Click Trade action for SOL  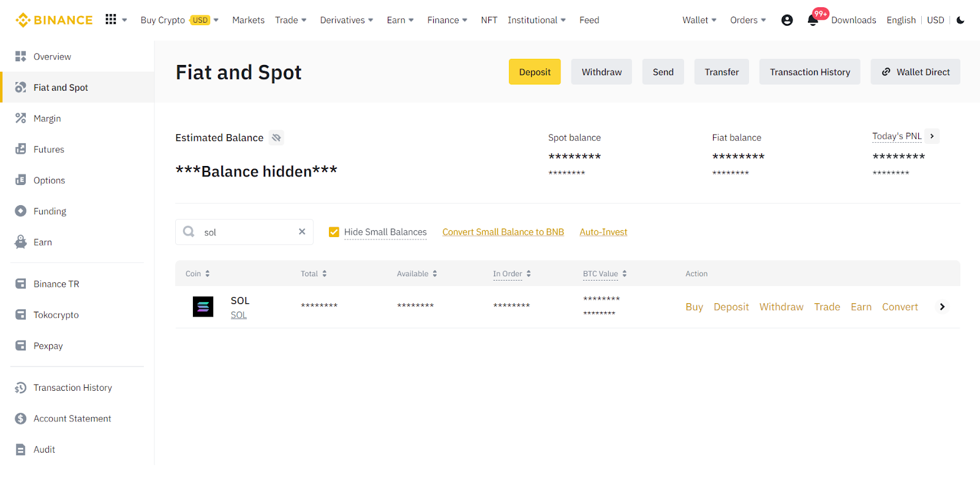click(x=827, y=307)
